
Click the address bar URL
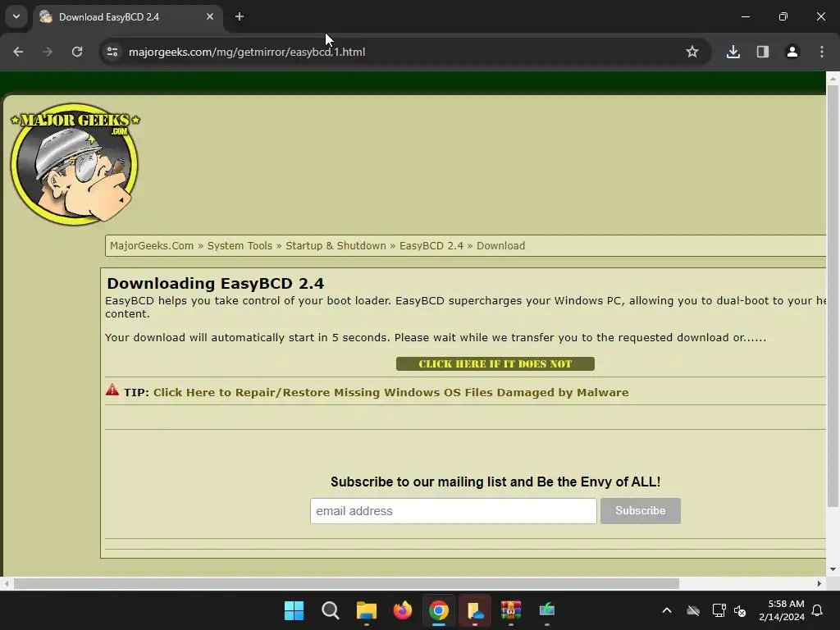(x=247, y=52)
